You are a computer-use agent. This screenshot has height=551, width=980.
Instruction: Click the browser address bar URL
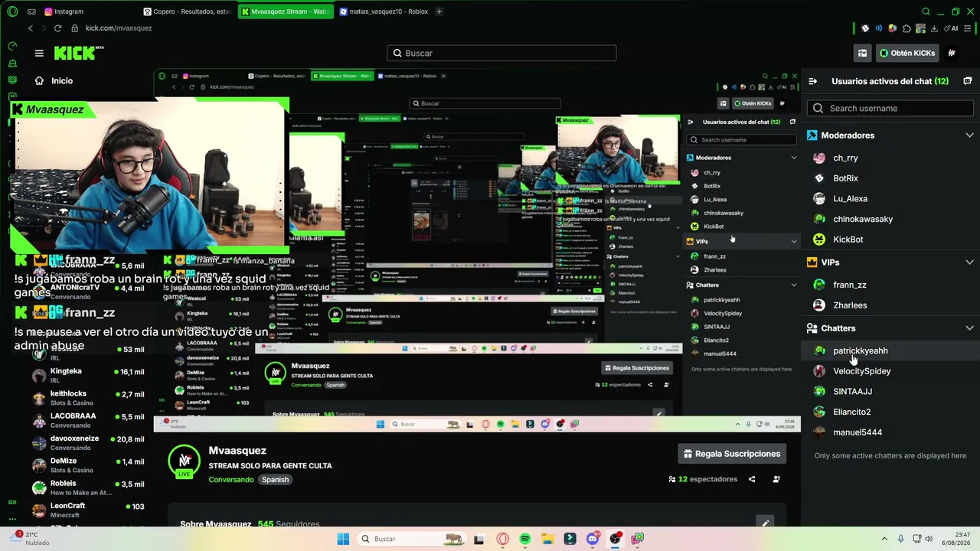tap(119, 28)
